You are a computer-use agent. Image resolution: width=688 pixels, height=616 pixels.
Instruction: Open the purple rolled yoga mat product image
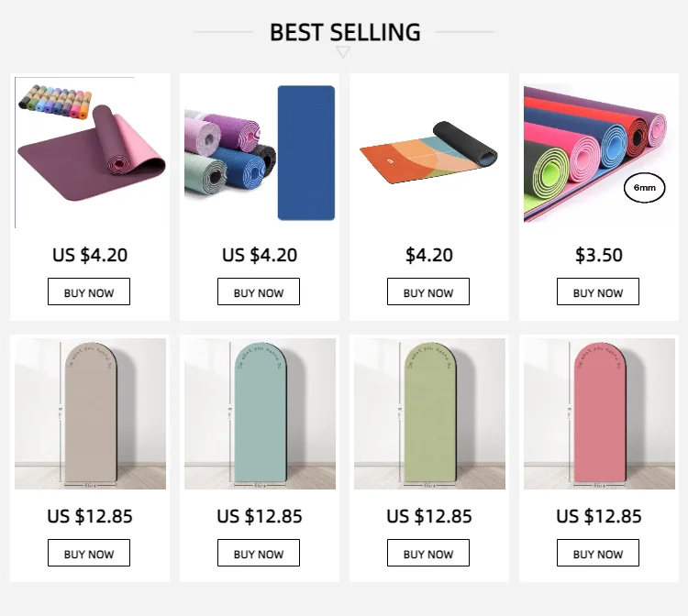[90, 151]
